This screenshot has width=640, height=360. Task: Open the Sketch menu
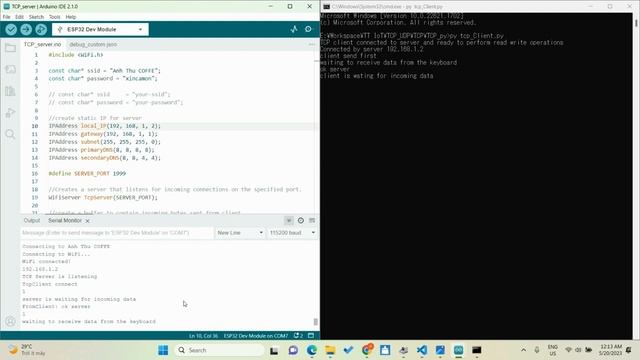click(x=36, y=17)
